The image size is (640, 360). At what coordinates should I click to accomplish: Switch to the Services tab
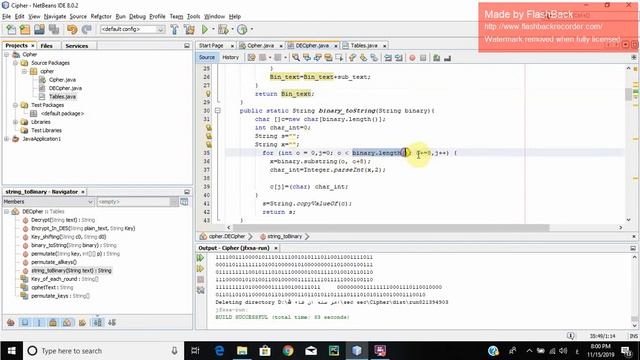[77, 46]
